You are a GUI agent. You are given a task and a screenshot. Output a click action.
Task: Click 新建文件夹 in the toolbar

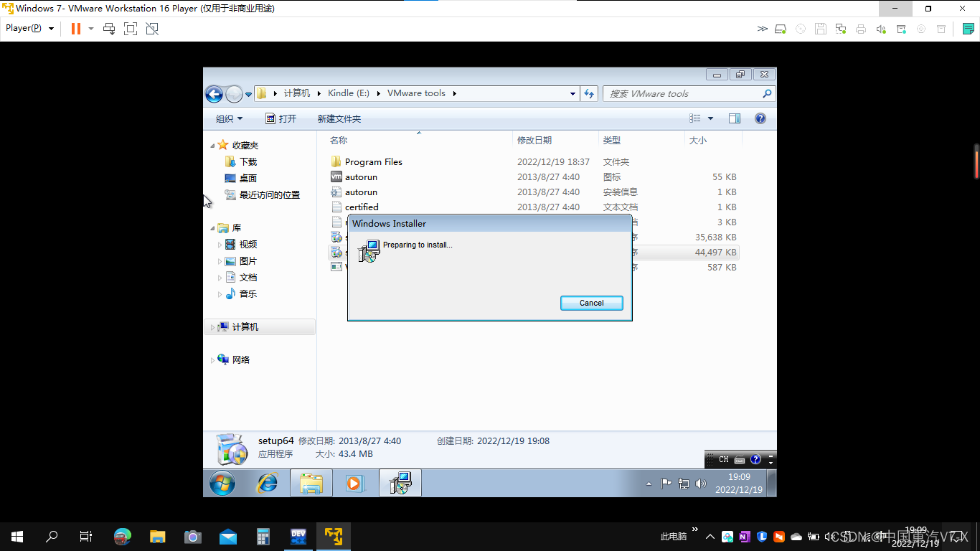pos(339,118)
